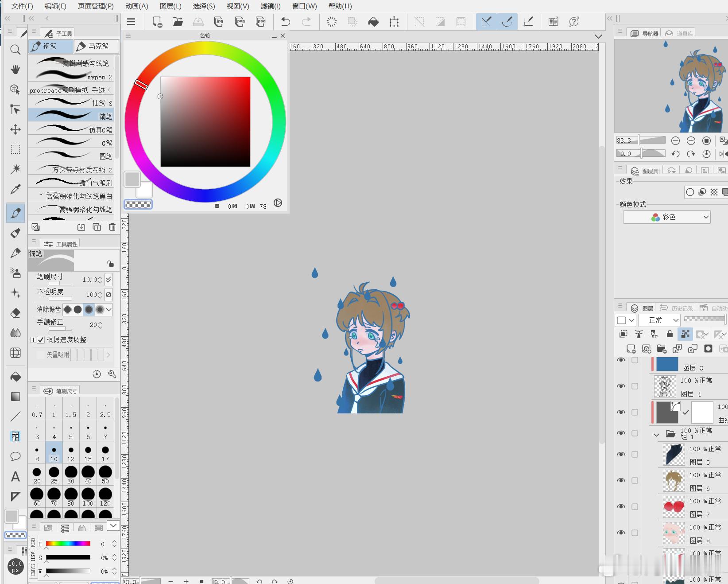Image resolution: width=728 pixels, height=584 pixels.
Task: Open 滤镜(I) menu
Action: (x=271, y=6)
